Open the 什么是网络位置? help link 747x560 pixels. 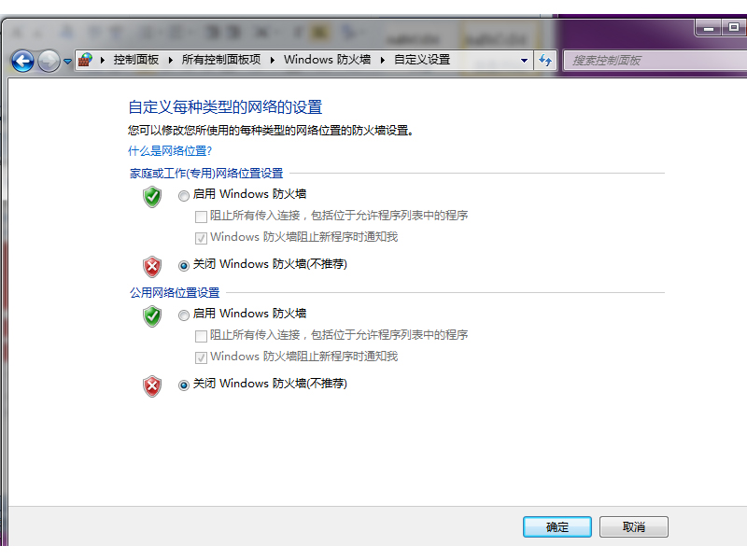[x=170, y=151]
